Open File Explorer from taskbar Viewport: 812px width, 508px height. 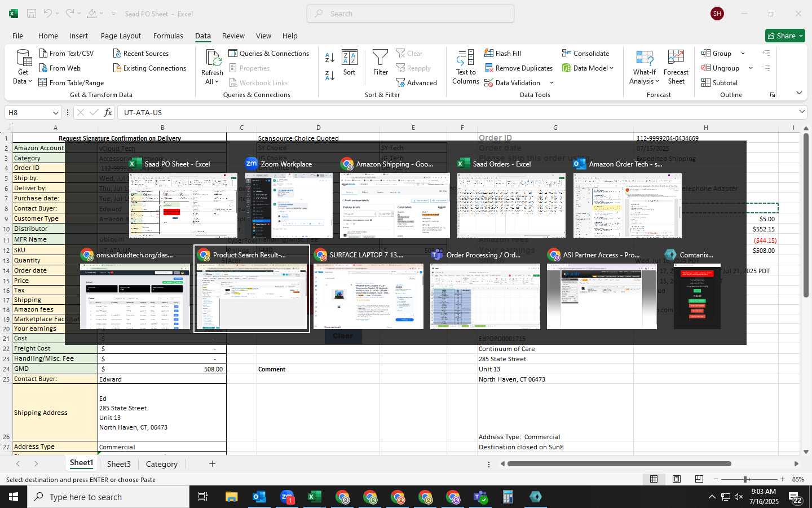232,497
